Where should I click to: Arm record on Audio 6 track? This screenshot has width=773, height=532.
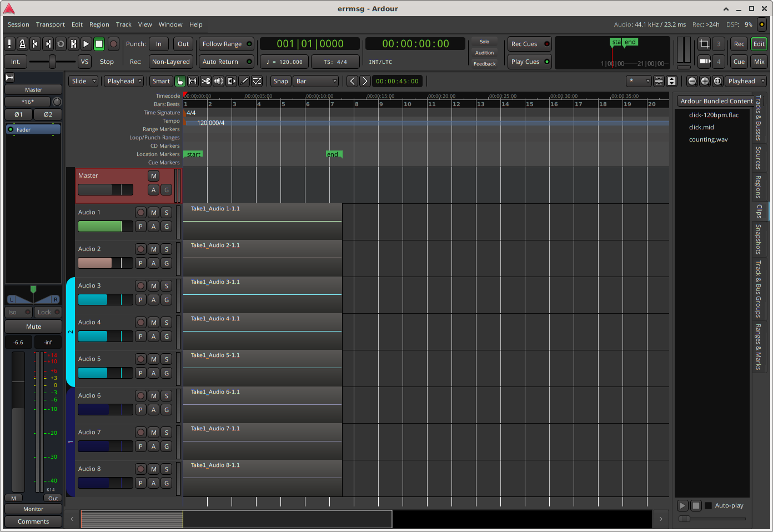point(141,396)
